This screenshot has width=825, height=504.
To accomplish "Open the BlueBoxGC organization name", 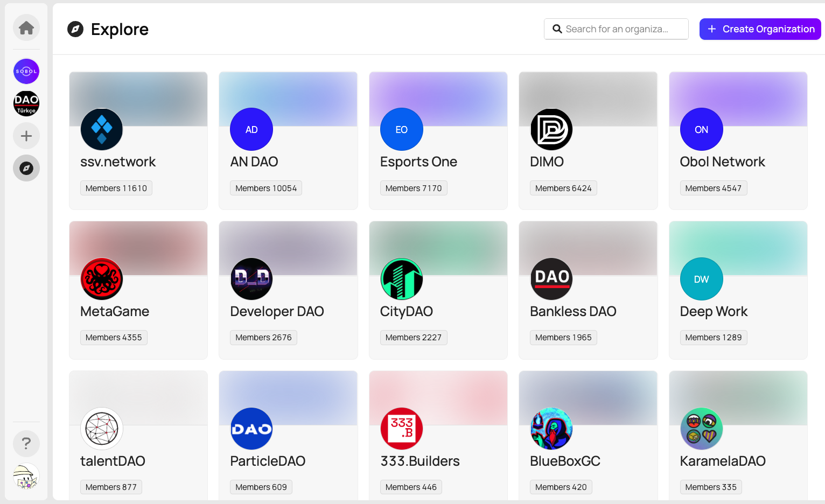I will 565,461.
